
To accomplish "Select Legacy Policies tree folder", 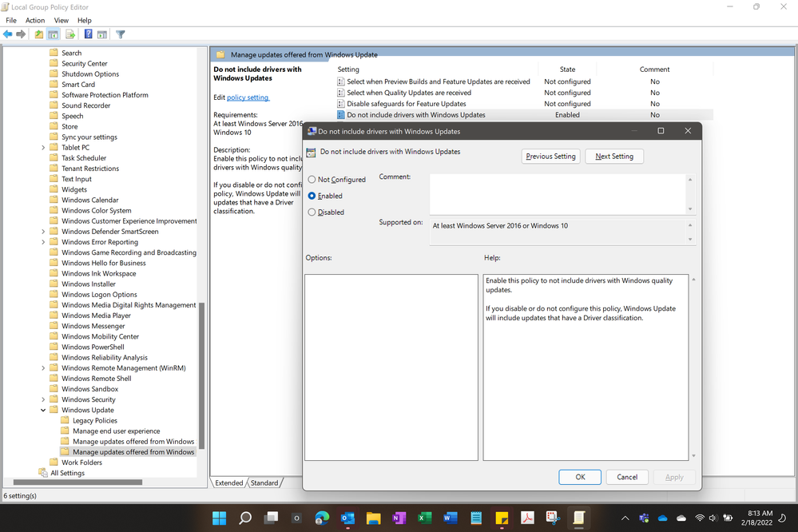I will coord(95,420).
